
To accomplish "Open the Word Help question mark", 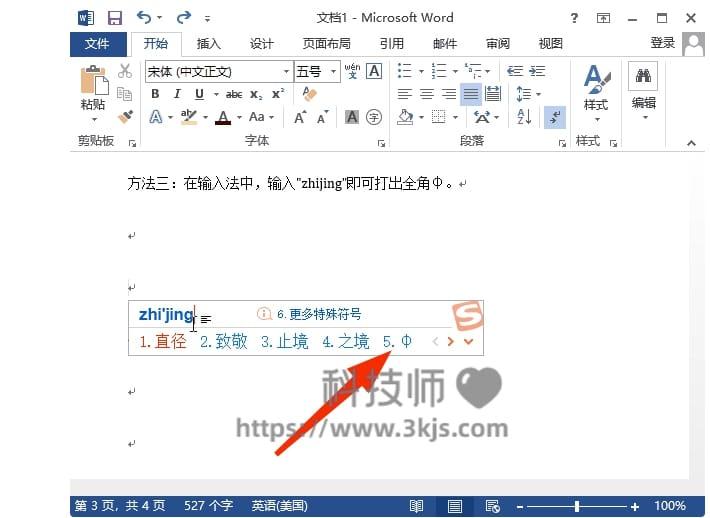I will coord(574,18).
